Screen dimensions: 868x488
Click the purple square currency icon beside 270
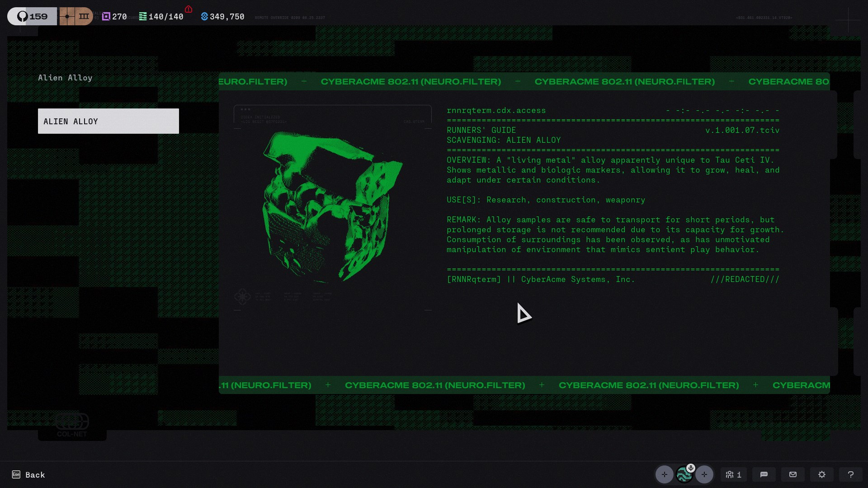point(106,16)
